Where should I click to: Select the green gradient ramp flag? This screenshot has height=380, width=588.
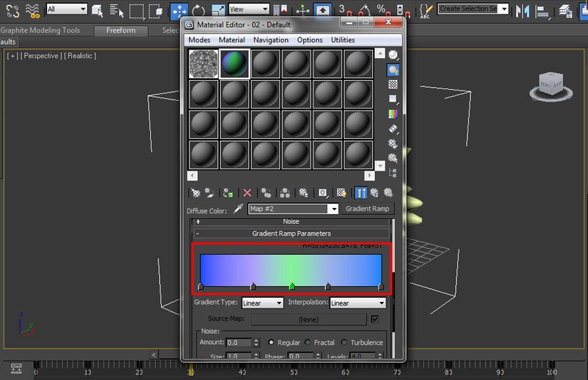(x=291, y=286)
